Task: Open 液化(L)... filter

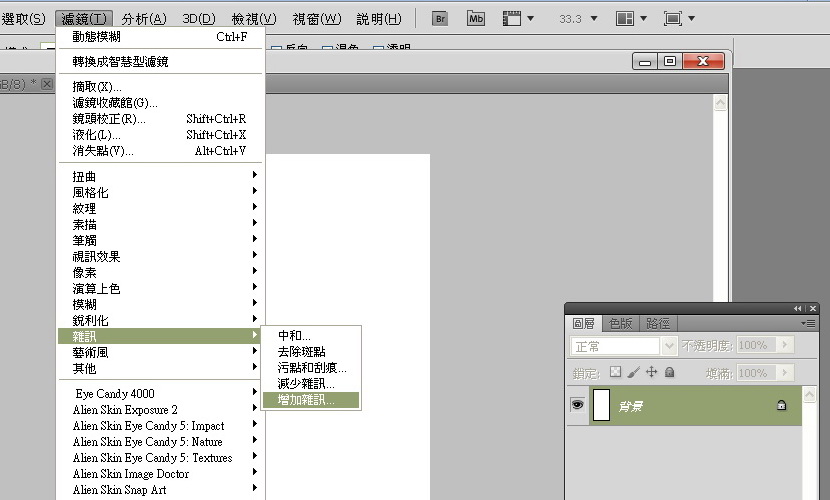Action: pos(159,134)
